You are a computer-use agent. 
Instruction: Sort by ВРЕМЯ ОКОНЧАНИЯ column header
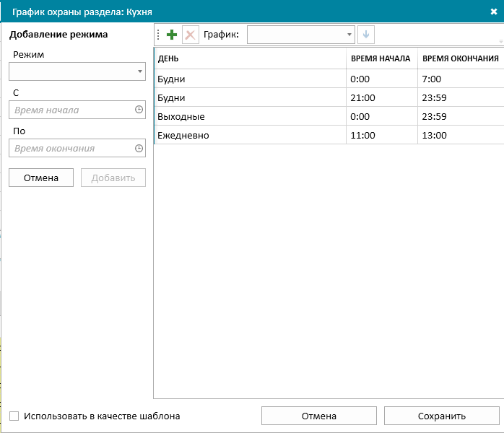point(461,58)
